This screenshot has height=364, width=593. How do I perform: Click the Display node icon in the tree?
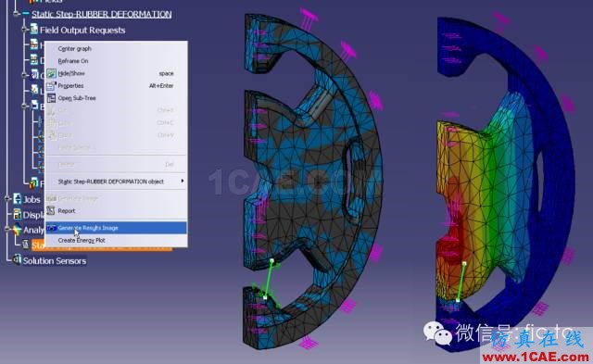[18, 214]
